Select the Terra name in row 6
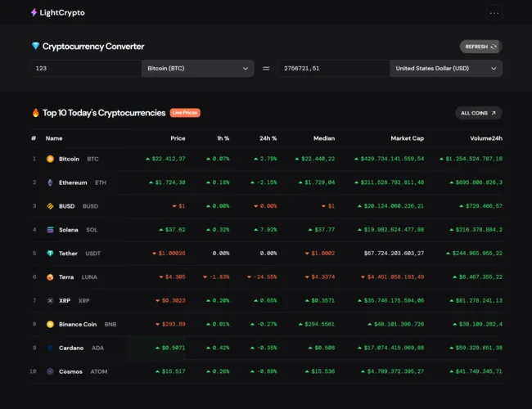 coord(66,277)
